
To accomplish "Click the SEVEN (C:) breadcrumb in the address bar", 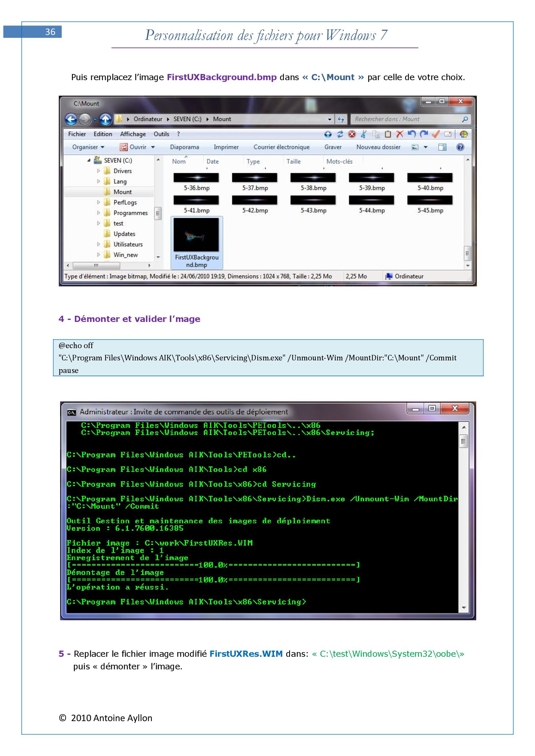I will (187, 119).
